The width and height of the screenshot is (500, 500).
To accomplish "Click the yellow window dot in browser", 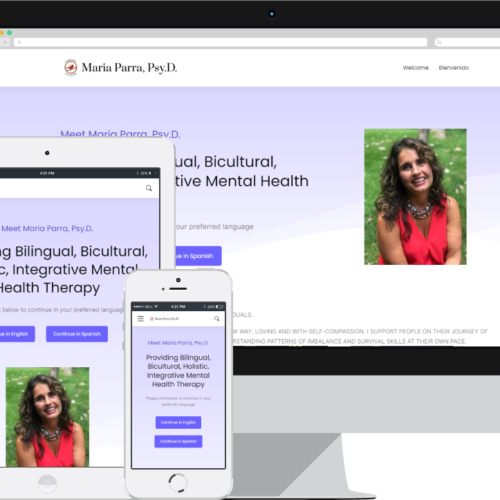I will pos(2,33).
